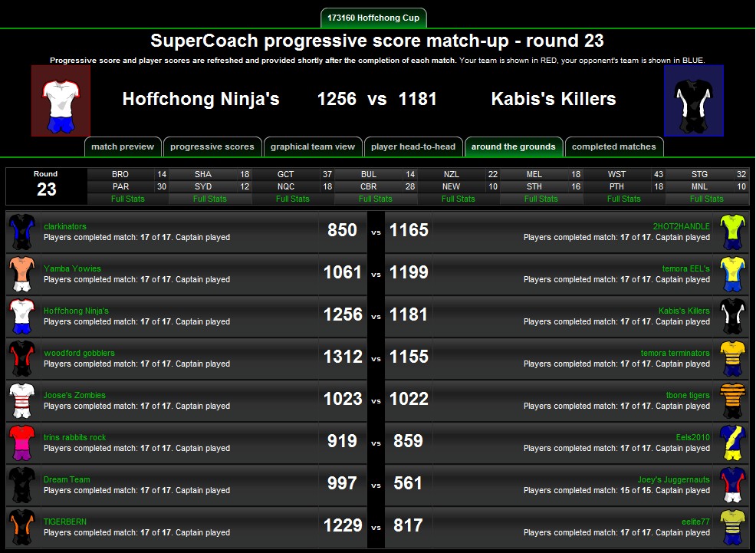The width and height of the screenshot is (756, 553).
Task: Open Full Stats for BRO vs PAR
Action: click(128, 199)
